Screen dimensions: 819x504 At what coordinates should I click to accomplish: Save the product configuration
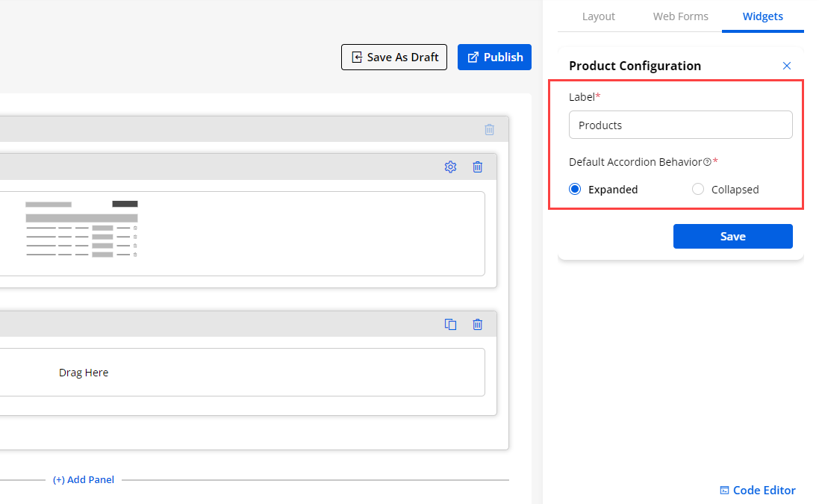pos(732,236)
